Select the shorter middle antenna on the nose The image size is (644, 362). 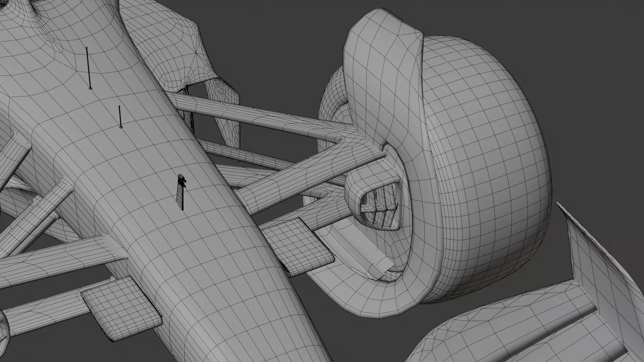(120, 117)
